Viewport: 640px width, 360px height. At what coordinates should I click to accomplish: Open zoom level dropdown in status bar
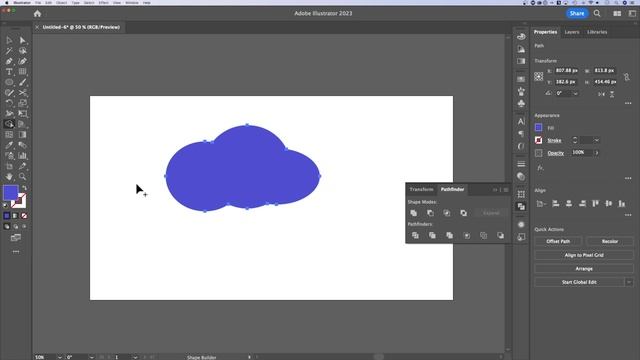60,357
